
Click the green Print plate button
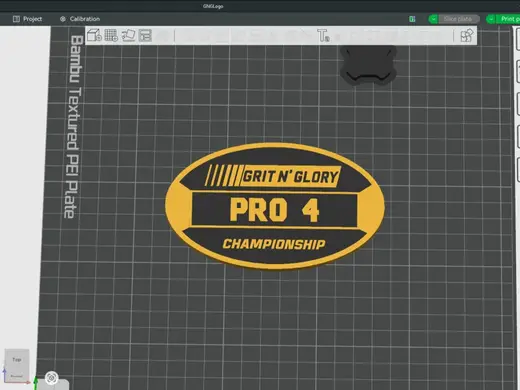click(x=508, y=19)
